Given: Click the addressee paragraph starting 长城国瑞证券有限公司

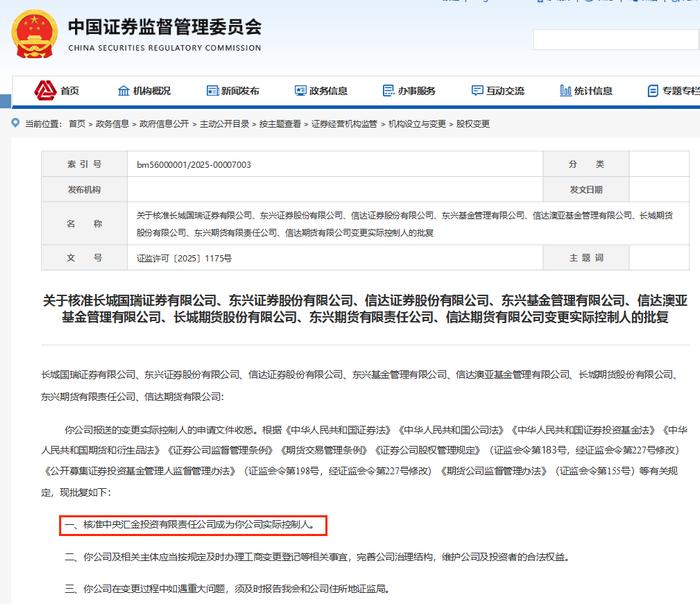Looking at the screenshot, I should pyautogui.click(x=361, y=386).
